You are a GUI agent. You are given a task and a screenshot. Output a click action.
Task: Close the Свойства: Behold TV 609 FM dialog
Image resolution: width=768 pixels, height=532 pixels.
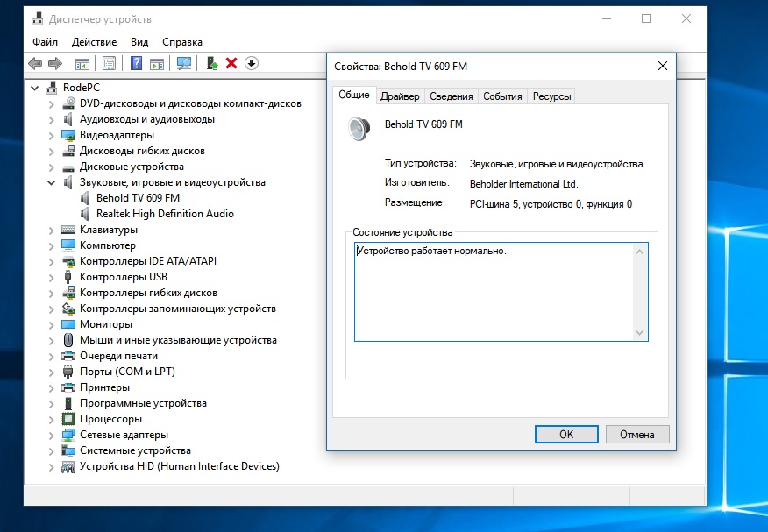point(663,66)
